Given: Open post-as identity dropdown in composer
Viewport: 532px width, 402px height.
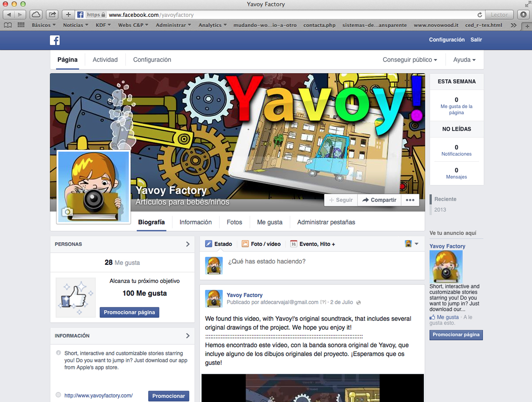Looking at the screenshot, I should [x=412, y=244].
